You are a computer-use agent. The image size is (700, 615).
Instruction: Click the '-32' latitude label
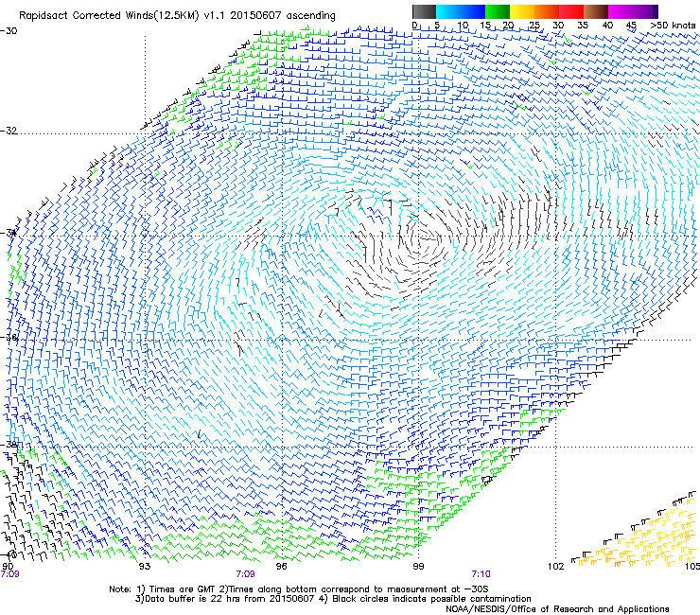(x=9, y=131)
